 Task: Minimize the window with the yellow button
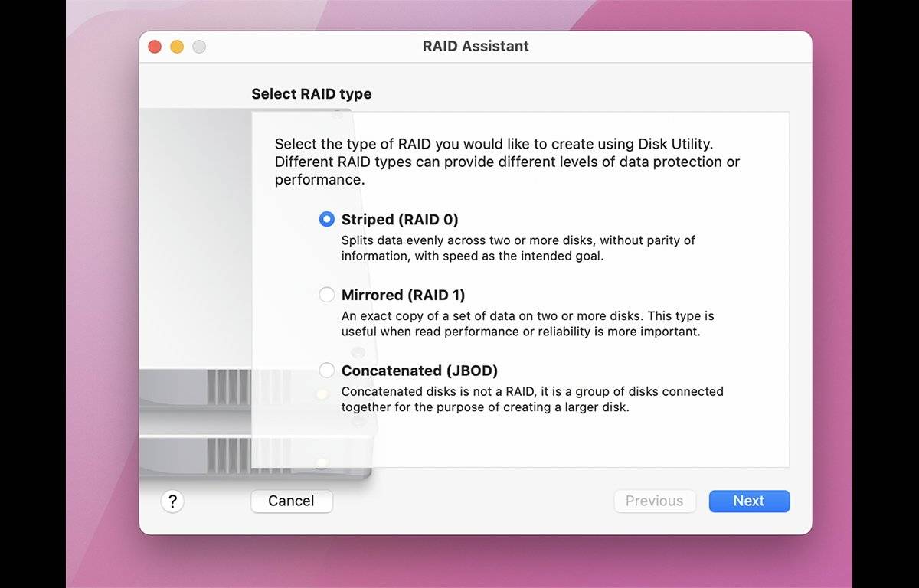click(x=177, y=47)
